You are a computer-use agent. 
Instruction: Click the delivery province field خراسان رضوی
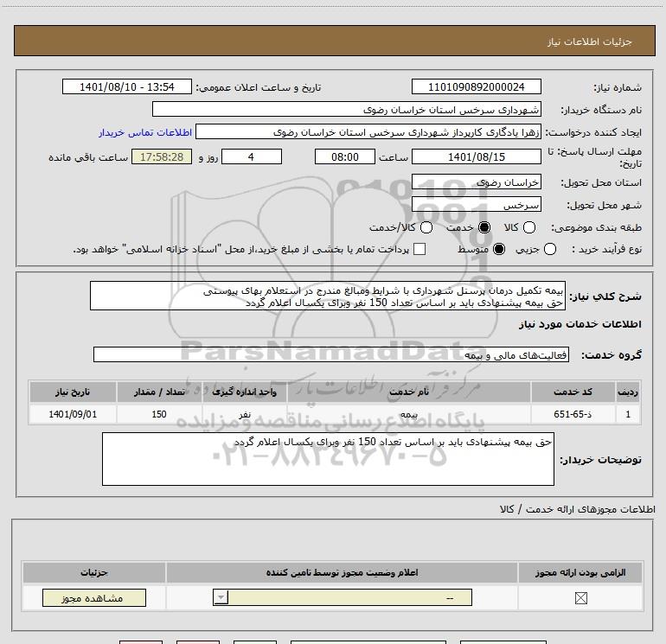(476, 182)
